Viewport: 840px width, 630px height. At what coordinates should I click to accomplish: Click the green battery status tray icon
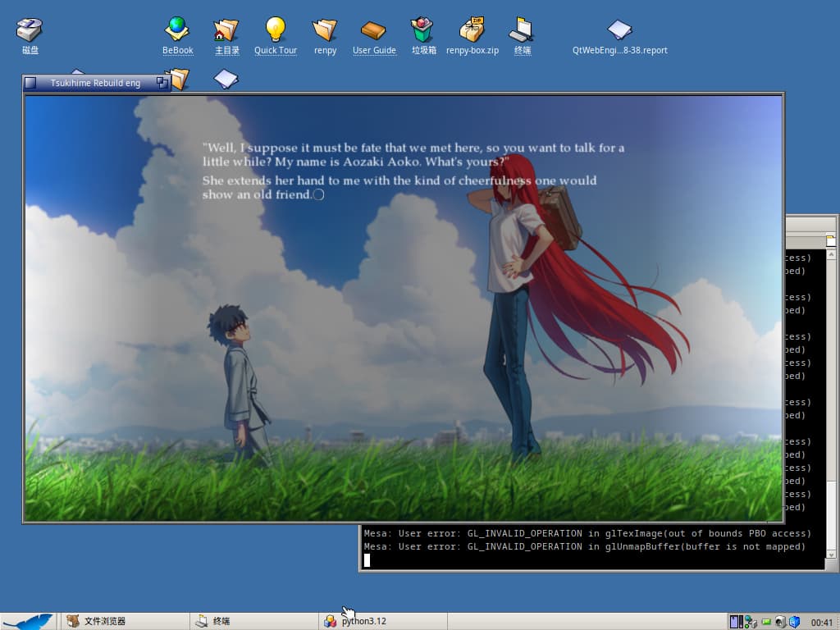(766, 622)
